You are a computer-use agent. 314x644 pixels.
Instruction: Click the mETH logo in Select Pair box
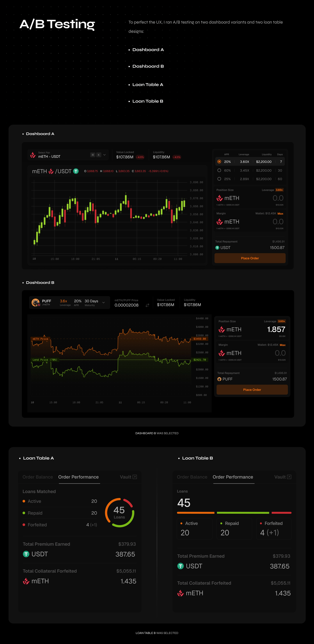33,155
